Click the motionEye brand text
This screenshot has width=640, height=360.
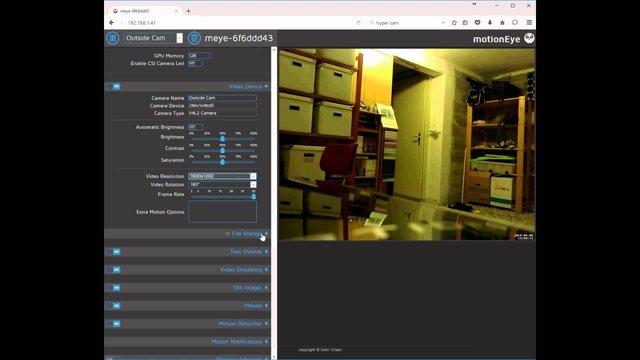coord(496,39)
